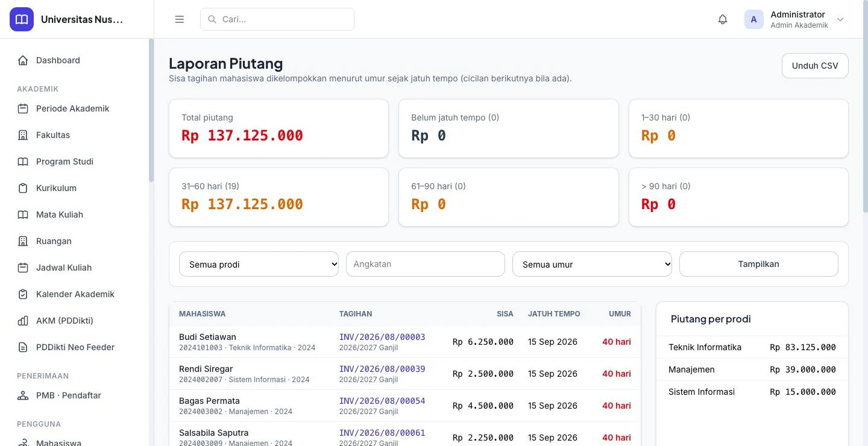Click the Fakultas building icon

[x=23, y=135]
